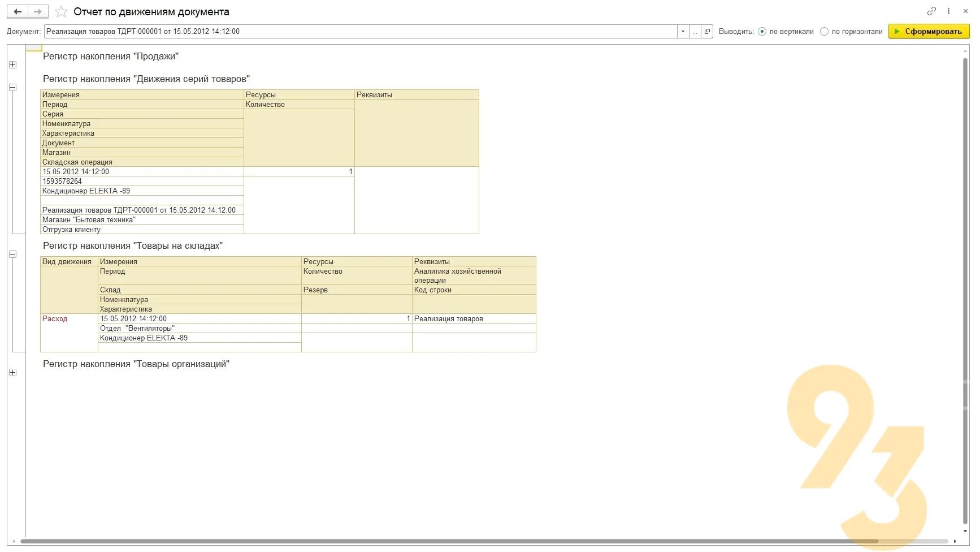
Task: Click the 'Код строки' header cell
Action: [x=474, y=290]
